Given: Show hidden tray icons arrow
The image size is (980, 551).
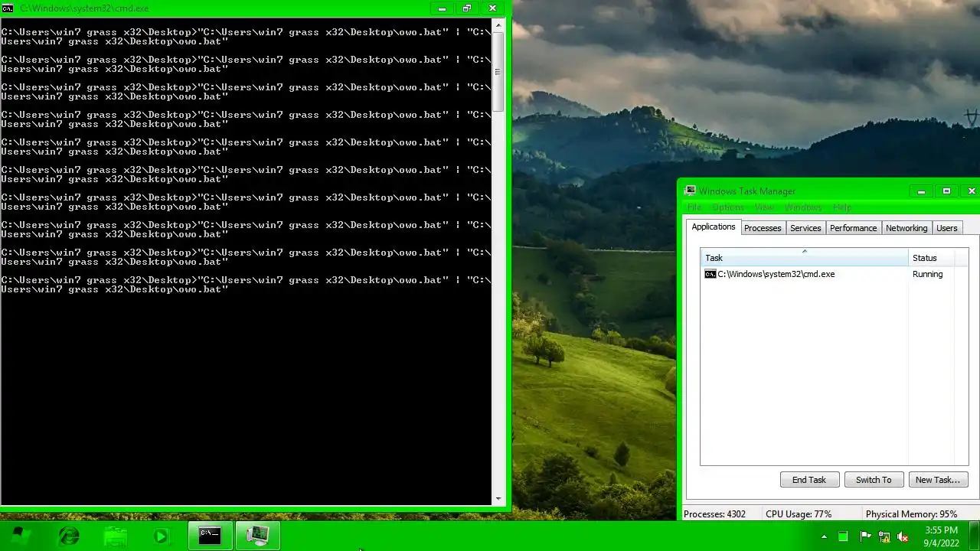Looking at the screenshot, I should pos(824,536).
